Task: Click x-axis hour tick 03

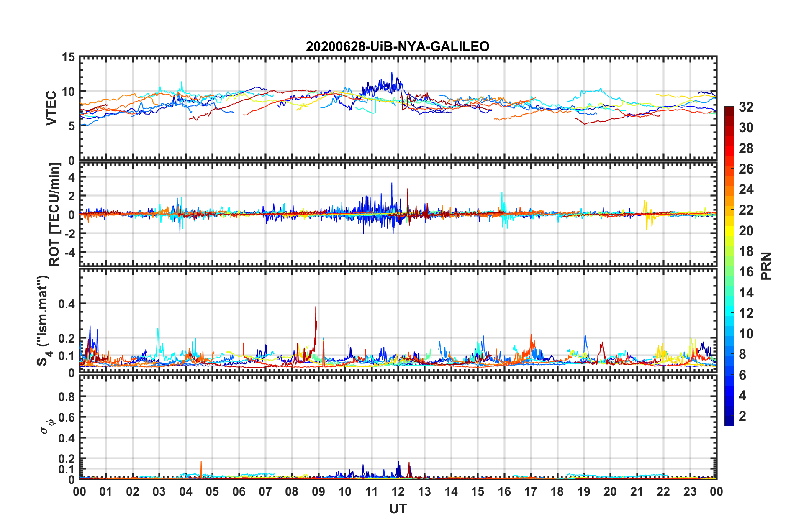Action: (159, 491)
